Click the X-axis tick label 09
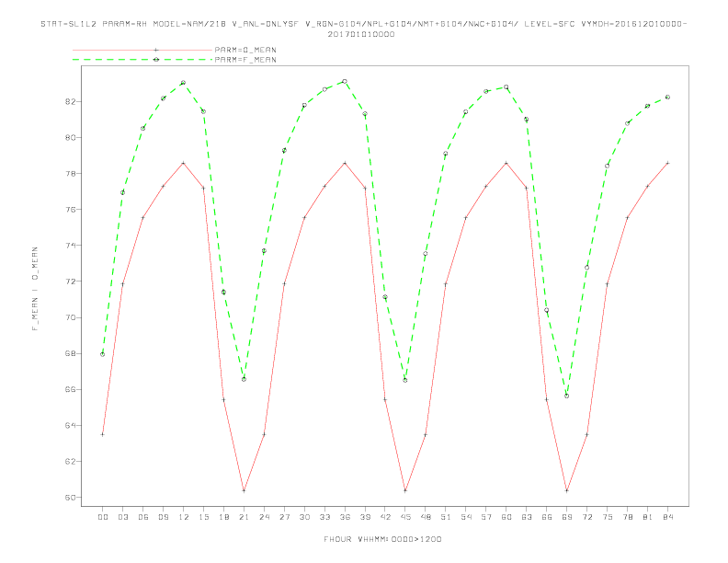The height and width of the screenshot is (563, 728). pos(163,517)
